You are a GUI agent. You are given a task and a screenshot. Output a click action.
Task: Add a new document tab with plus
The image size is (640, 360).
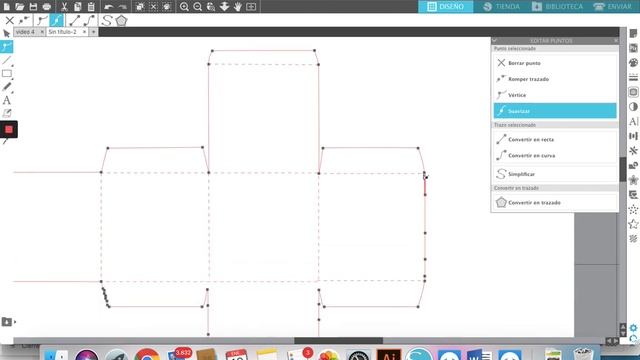tap(93, 32)
